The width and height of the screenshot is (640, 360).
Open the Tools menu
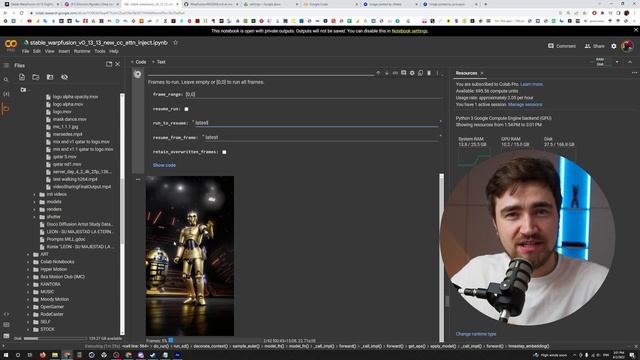tap(100, 51)
